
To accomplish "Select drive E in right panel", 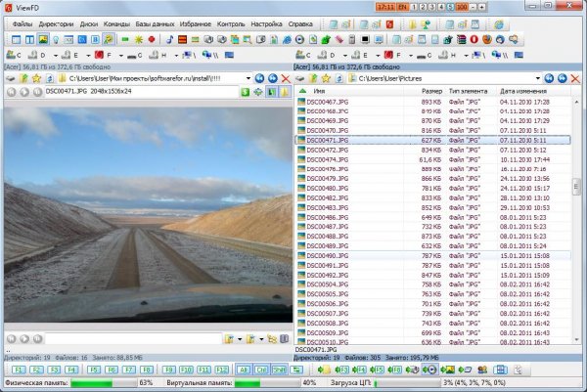I will [x=360, y=55].
